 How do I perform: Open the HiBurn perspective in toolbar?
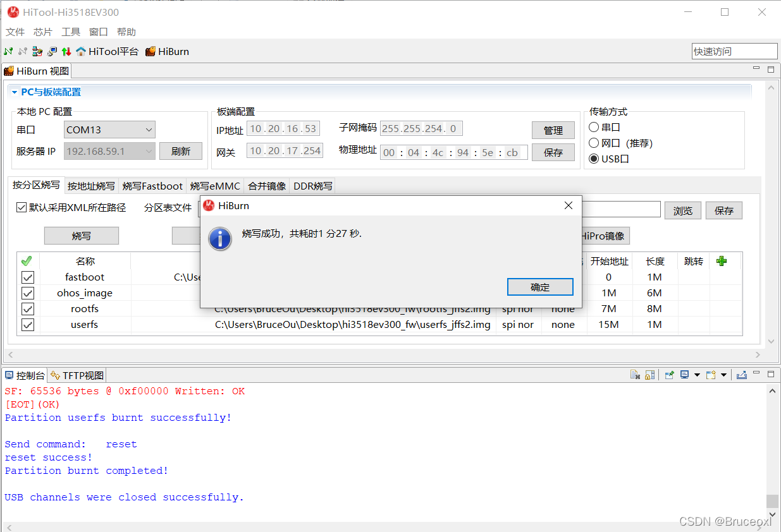(x=168, y=51)
